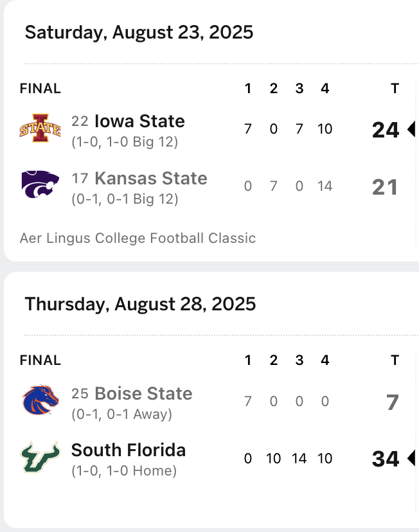Click the winner arrow beside Iowa State's 24

[411, 130]
